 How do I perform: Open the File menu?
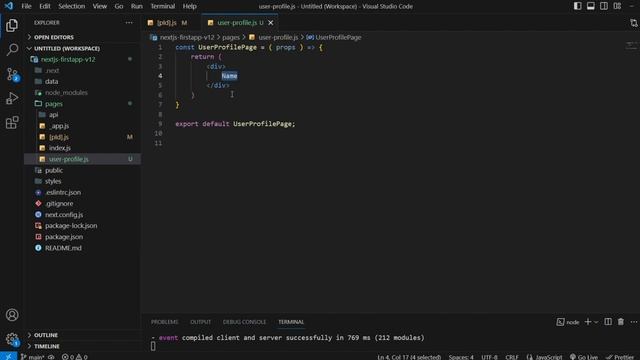(x=26, y=6)
